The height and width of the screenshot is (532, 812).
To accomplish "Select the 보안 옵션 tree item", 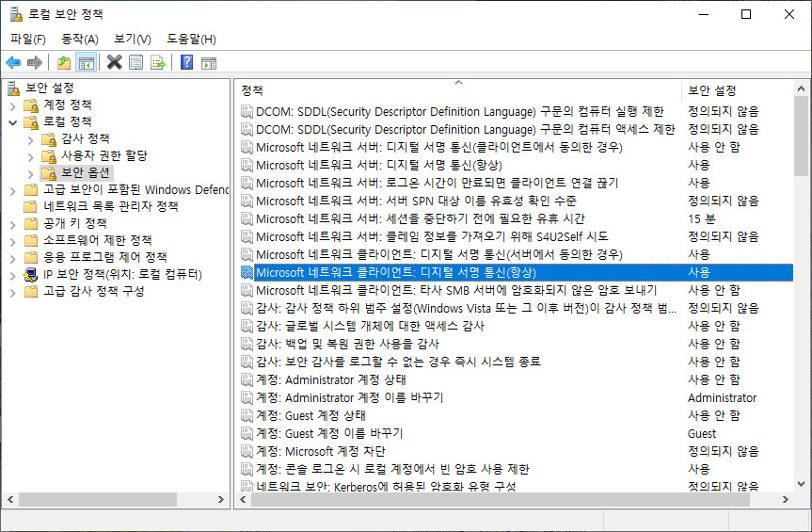I will [85, 172].
